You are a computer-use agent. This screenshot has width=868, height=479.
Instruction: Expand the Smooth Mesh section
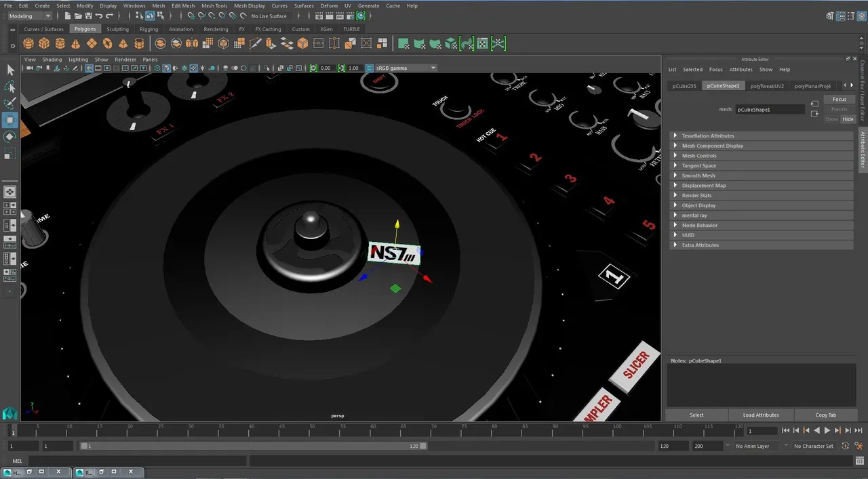click(x=761, y=175)
